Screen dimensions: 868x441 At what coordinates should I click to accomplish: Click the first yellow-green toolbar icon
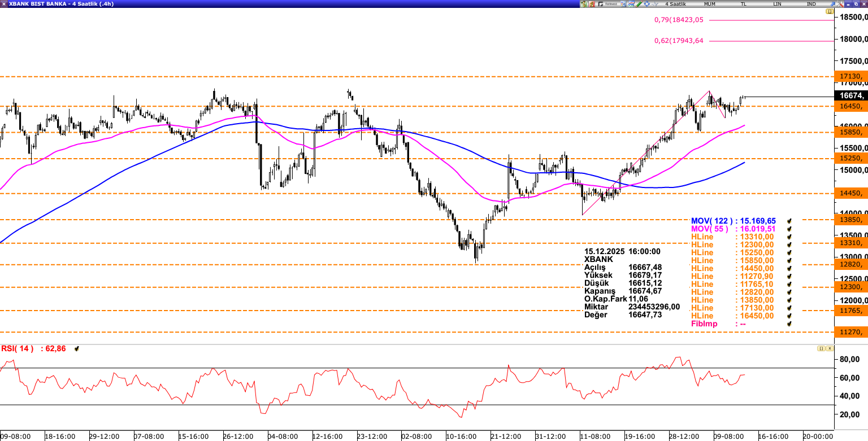tap(584, 4)
